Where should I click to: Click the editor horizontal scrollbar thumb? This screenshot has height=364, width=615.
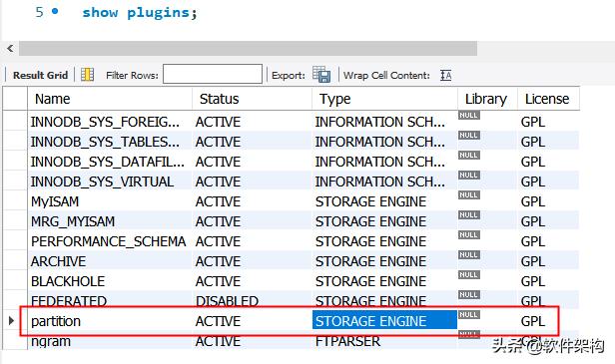(248, 49)
